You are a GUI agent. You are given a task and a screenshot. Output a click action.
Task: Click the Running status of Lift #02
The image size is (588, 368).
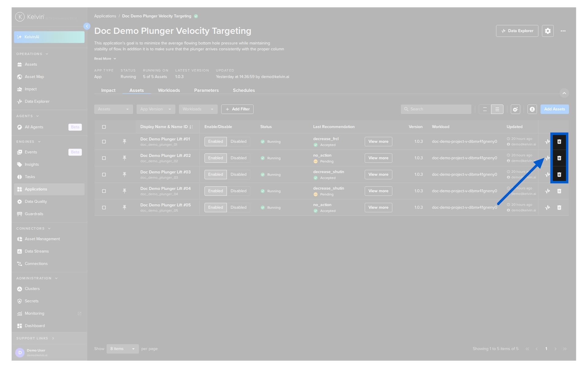pyautogui.click(x=271, y=158)
